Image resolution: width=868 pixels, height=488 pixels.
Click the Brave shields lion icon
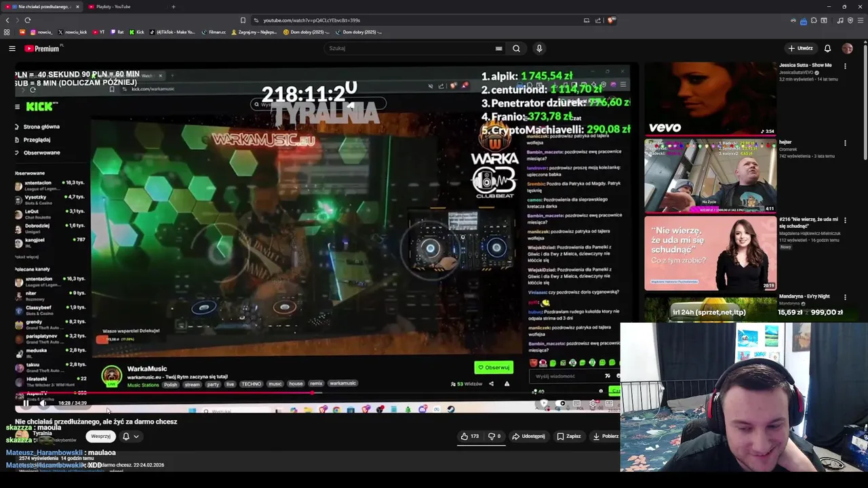click(x=611, y=20)
